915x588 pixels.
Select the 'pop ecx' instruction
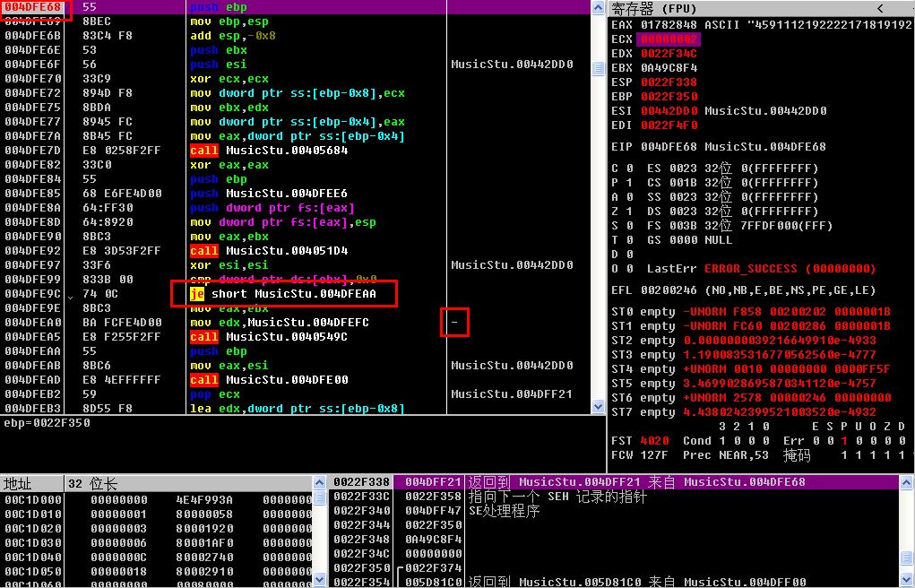215,394
